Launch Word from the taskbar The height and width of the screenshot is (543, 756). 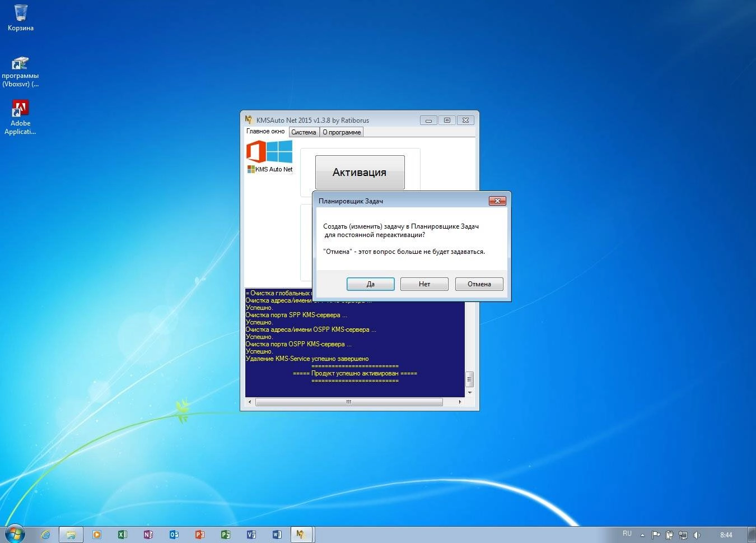coord(277,535)
